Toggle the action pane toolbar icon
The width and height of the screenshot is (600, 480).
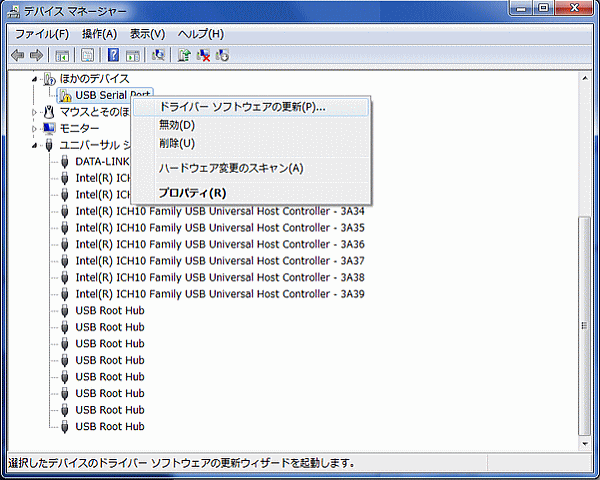133,56
